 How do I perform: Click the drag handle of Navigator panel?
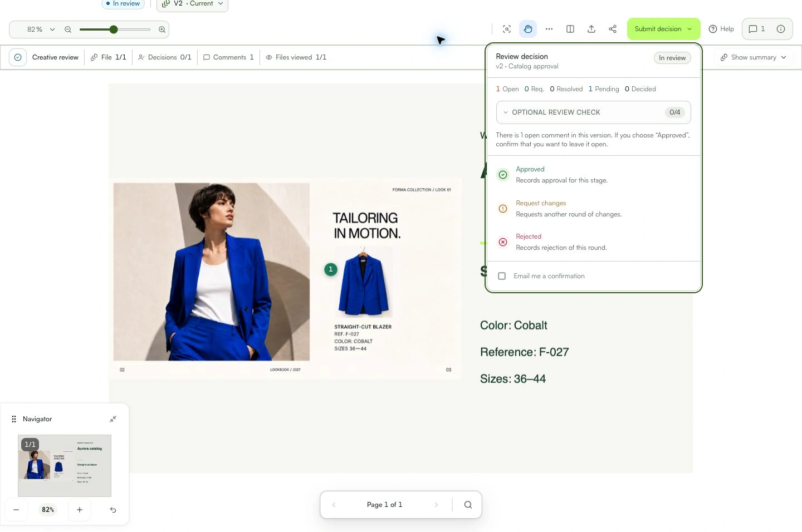(x=14, y=419)
